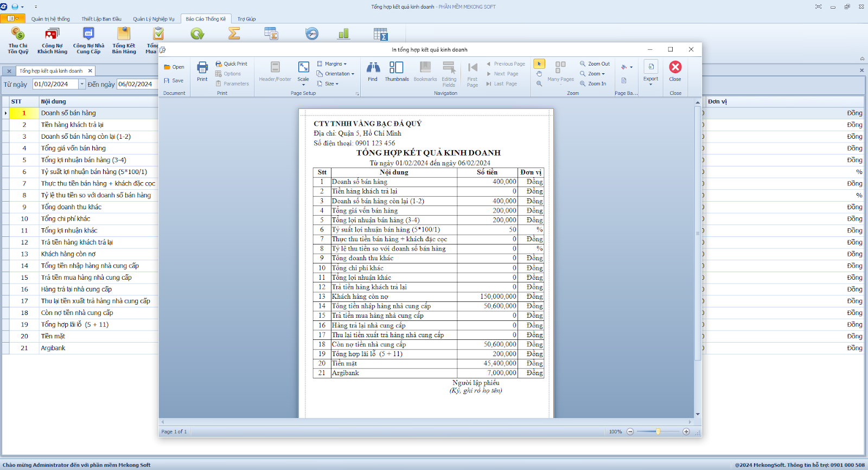The image size is (868, 470).
Task: Open the Margins dropdown
Action: coord(331,63)
